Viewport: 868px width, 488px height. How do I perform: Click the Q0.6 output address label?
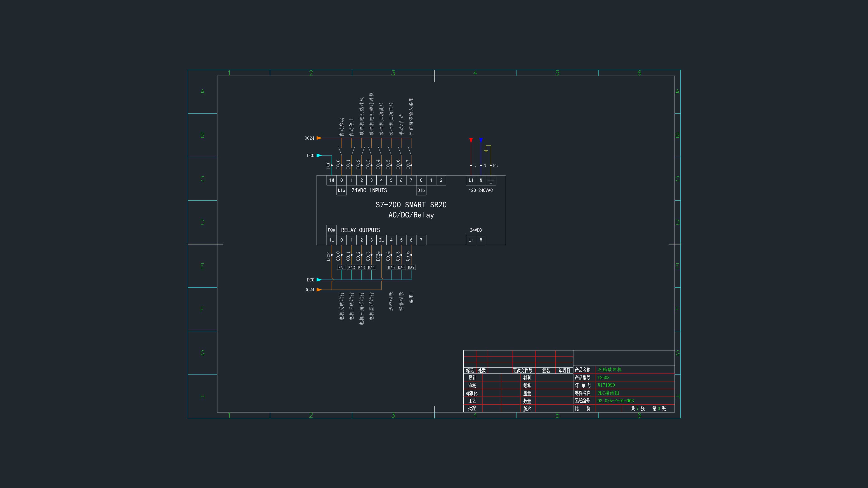click(408, 256)
